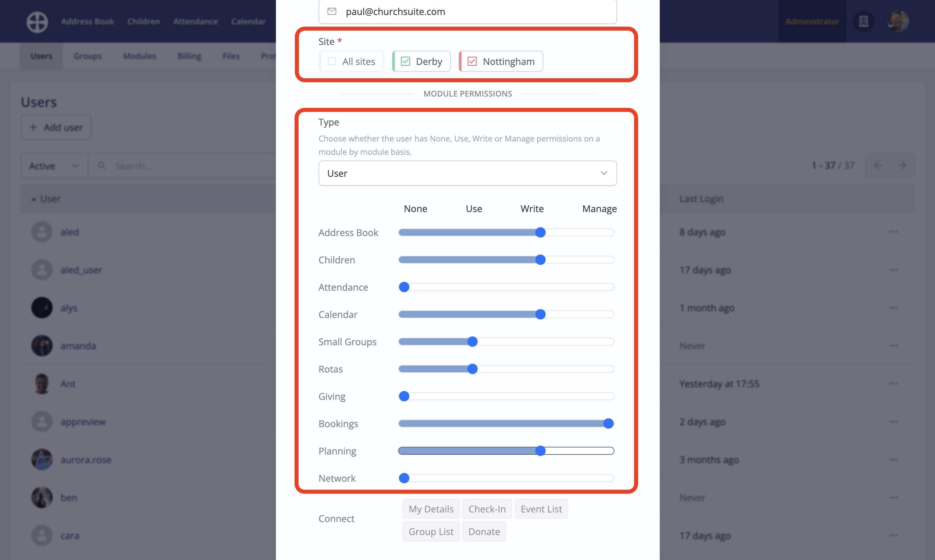Click the search magnifier icon
Screen dimensions: 935x560
pyautogui.click(x=101, y=166)
